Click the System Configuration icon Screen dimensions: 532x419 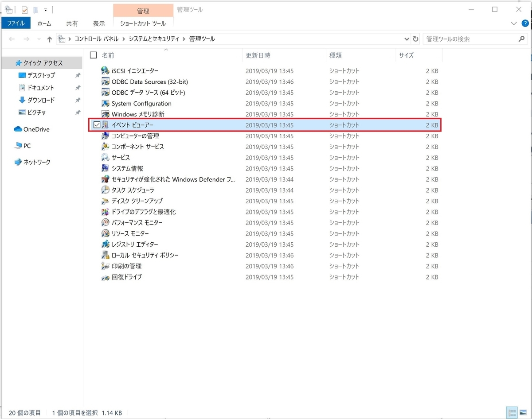pyautogui.click(x=105, y=103)
